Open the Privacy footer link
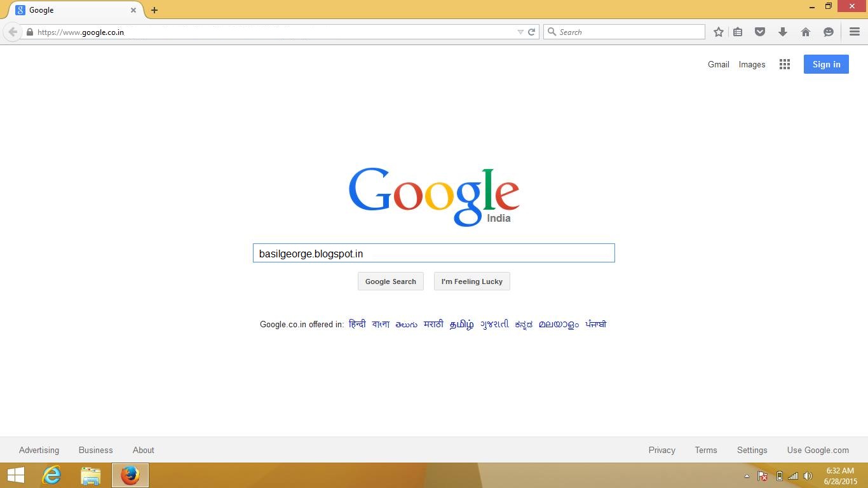This screenshot has width=868, height=488. (662, 450)
